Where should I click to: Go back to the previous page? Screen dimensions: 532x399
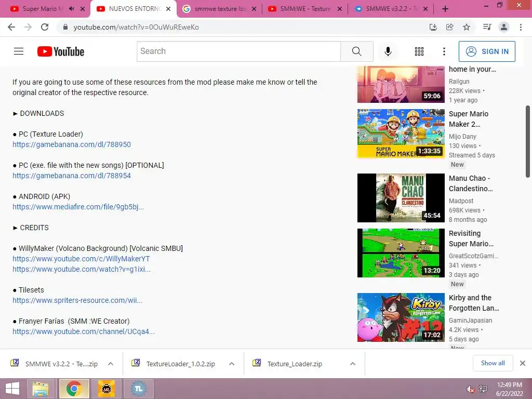click(x=11, y=27)
